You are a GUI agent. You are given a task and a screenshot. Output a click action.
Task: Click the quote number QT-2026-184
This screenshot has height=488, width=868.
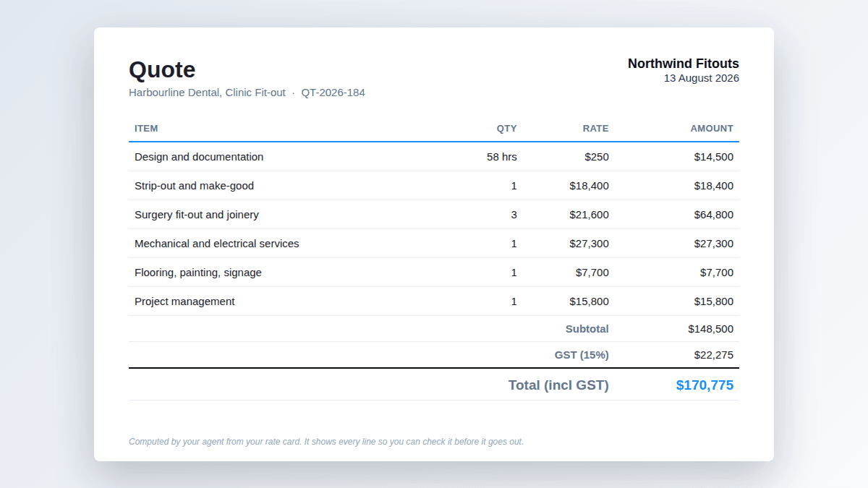pos(333,93)
